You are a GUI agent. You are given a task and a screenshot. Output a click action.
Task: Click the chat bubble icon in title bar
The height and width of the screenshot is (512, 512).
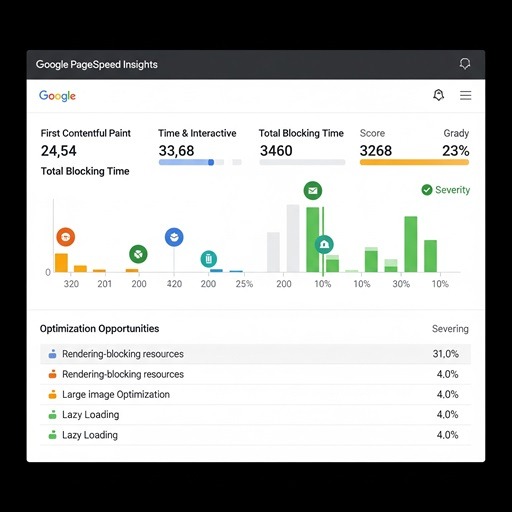click(464, 63)
